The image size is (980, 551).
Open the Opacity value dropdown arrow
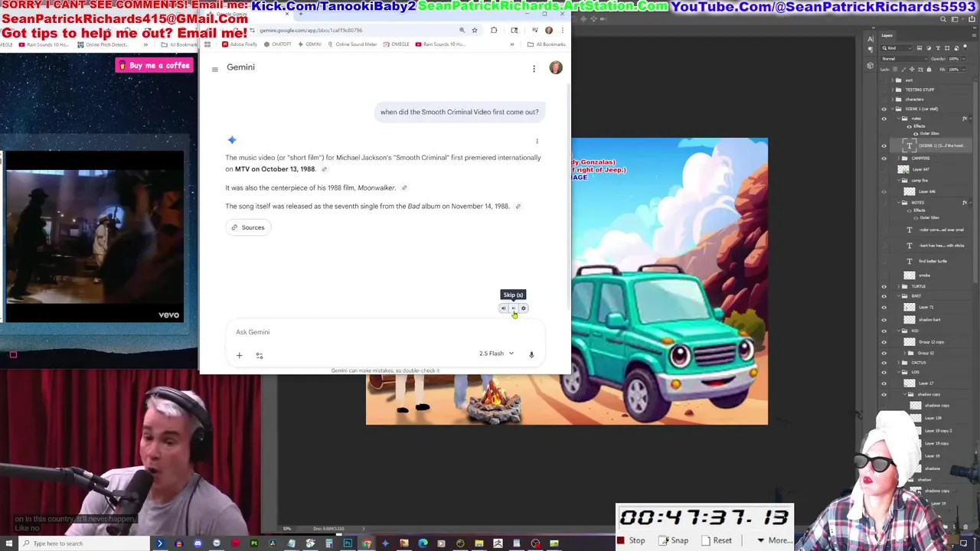[964, 59]
